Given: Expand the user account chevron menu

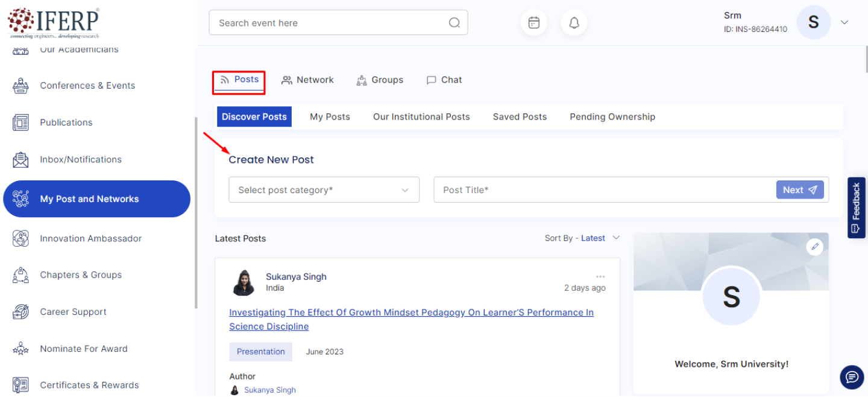Looking at the screenshot, I should [844, 23].
